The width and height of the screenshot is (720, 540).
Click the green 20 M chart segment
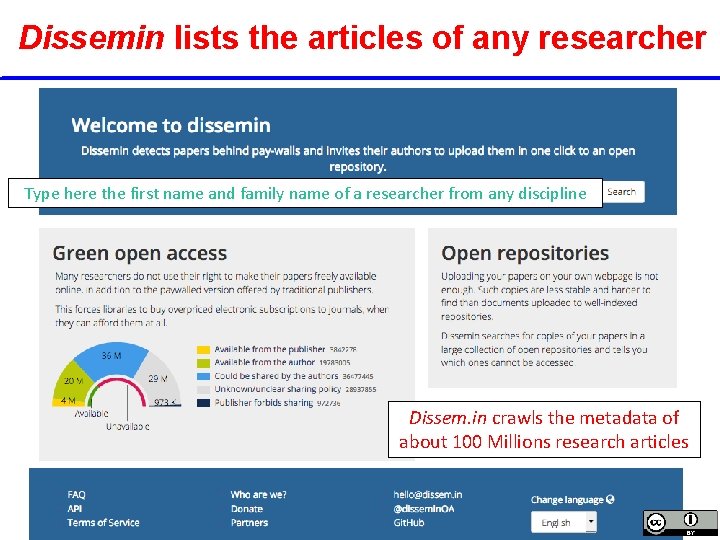coord(73,380)
